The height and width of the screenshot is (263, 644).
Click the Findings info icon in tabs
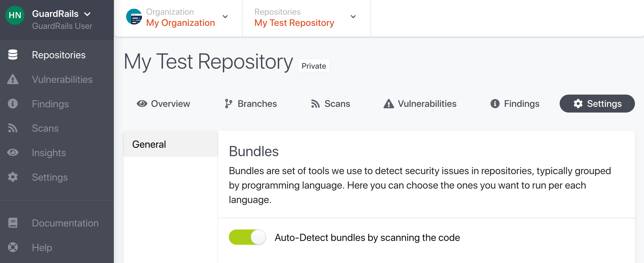495,104
